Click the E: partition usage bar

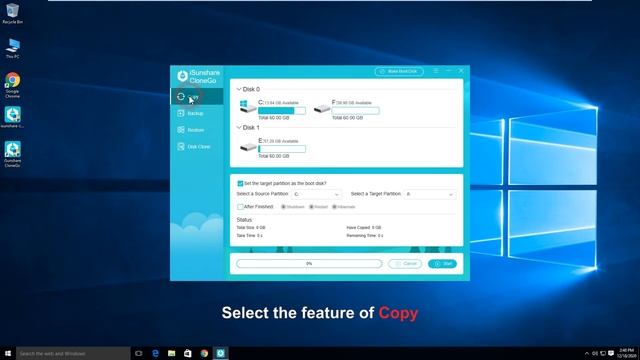click(282, 149)
